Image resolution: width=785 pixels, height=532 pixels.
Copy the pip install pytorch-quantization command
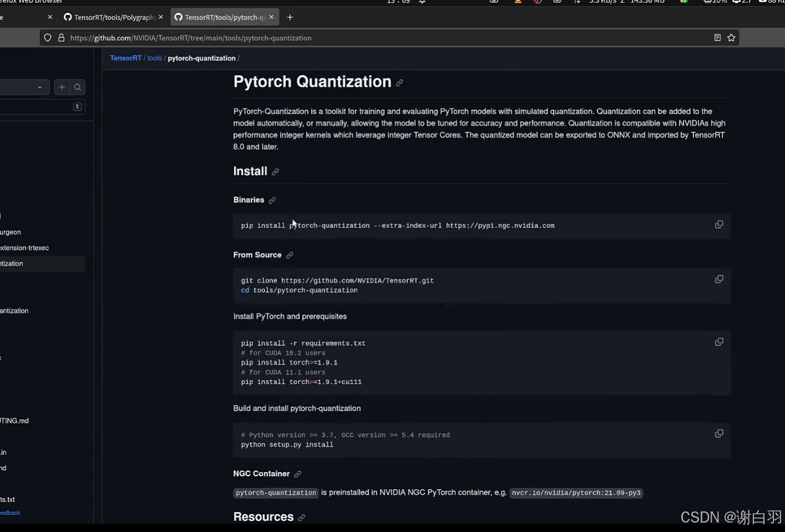(x=719, y=225)
